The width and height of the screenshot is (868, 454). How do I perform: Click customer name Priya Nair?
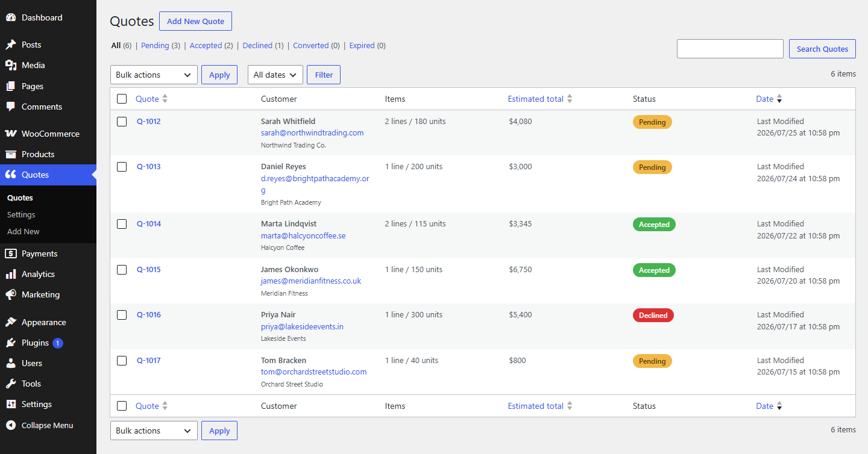[x=278, y=315]
